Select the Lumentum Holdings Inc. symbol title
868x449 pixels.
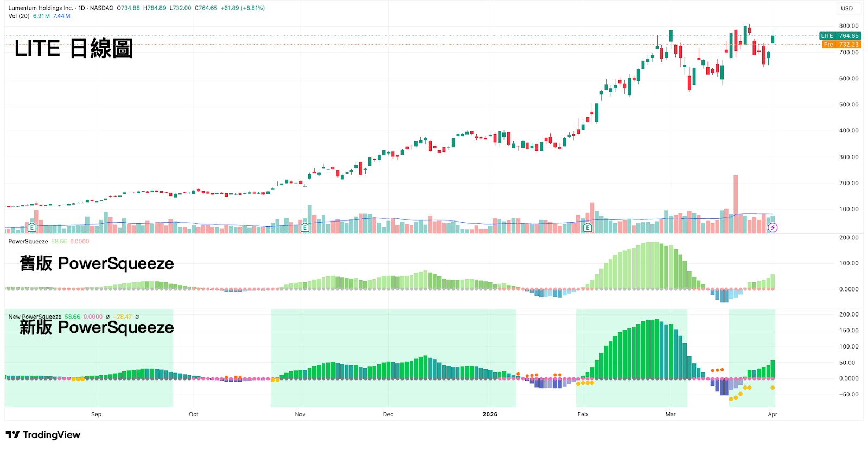tap(41, 8)
